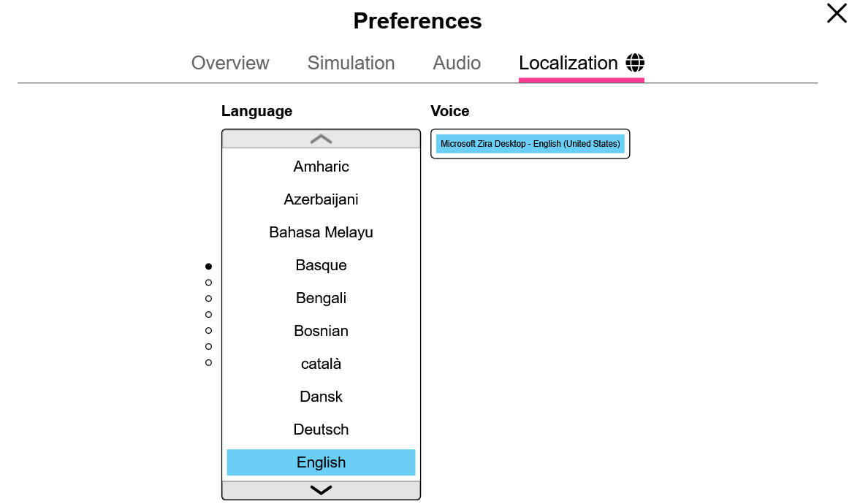Select Bahasa Melayu language
Viewport: 852px width, 504px height.
coord(321,232)
